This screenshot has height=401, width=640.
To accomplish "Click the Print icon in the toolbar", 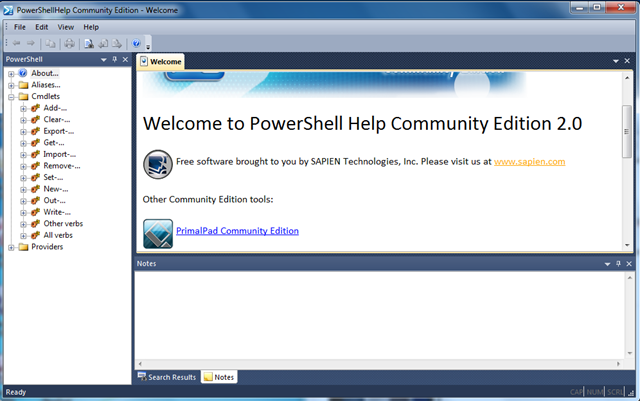I will tap(70, 43).
